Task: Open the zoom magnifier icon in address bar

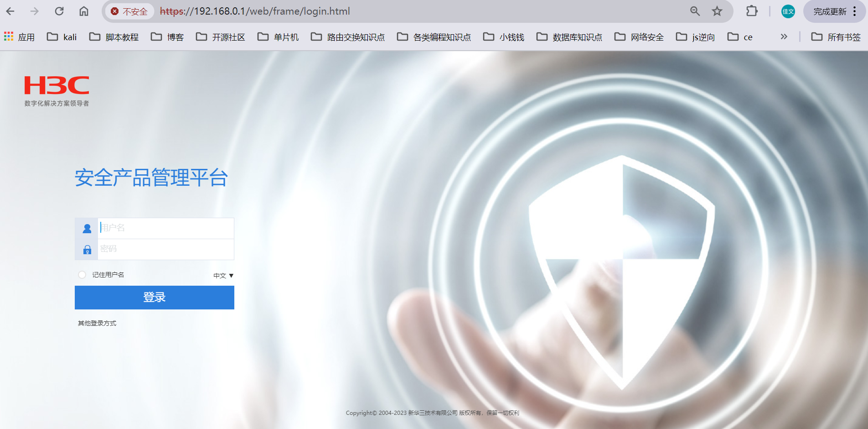Action: [695, 11]
